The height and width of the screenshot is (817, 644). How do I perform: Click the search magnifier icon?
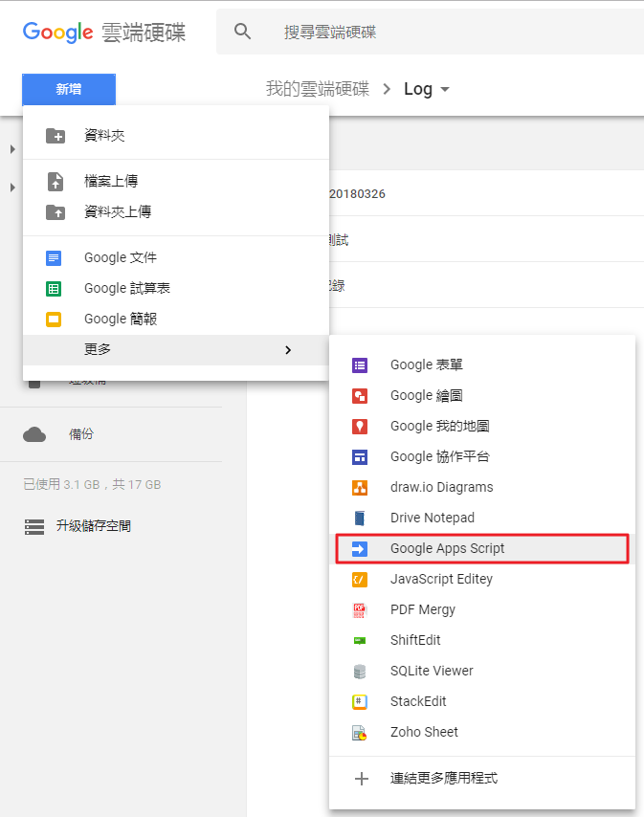click(x=242, y=32)
